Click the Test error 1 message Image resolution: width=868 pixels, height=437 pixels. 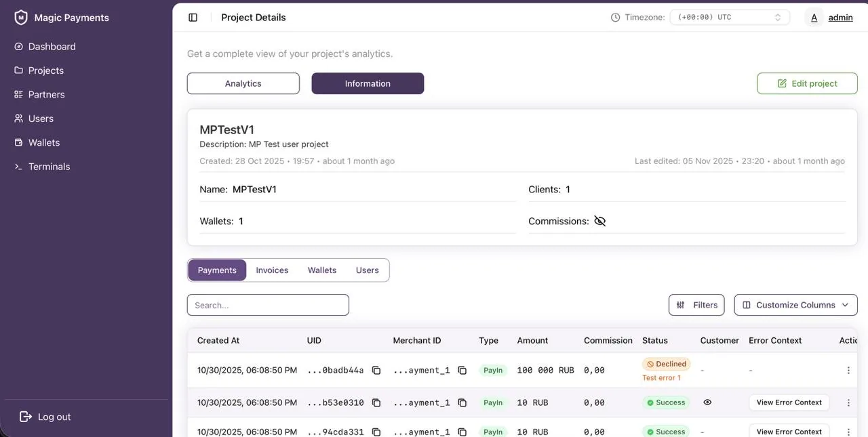[x=661, y=378]
